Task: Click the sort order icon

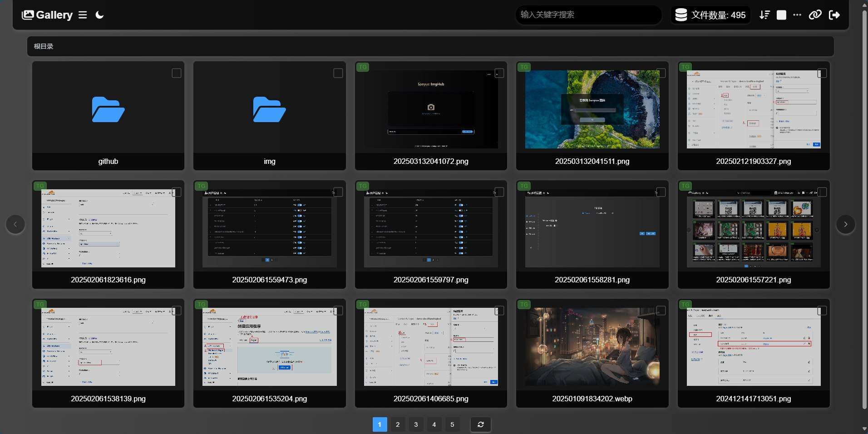Action: (x=764, y=15)
